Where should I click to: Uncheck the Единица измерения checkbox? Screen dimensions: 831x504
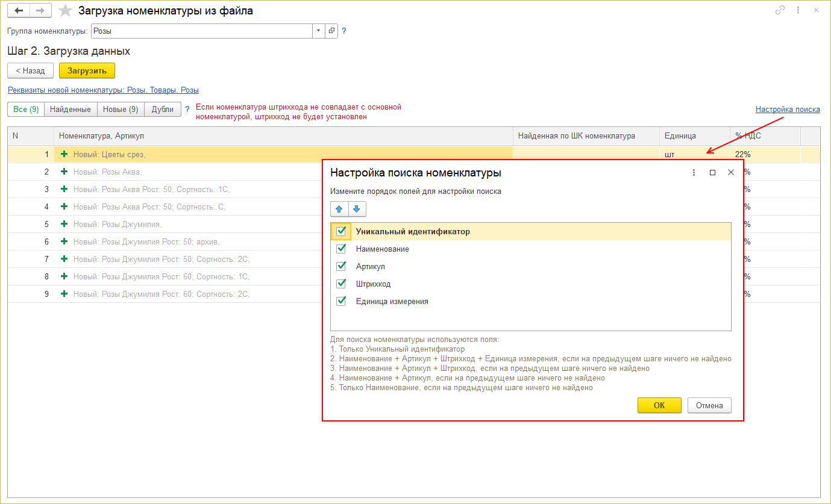[x=341, y=301]
